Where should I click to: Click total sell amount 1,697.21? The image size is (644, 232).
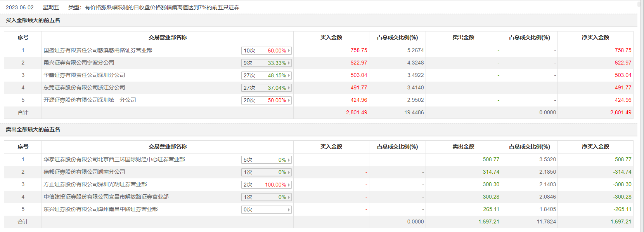point(489,222)
